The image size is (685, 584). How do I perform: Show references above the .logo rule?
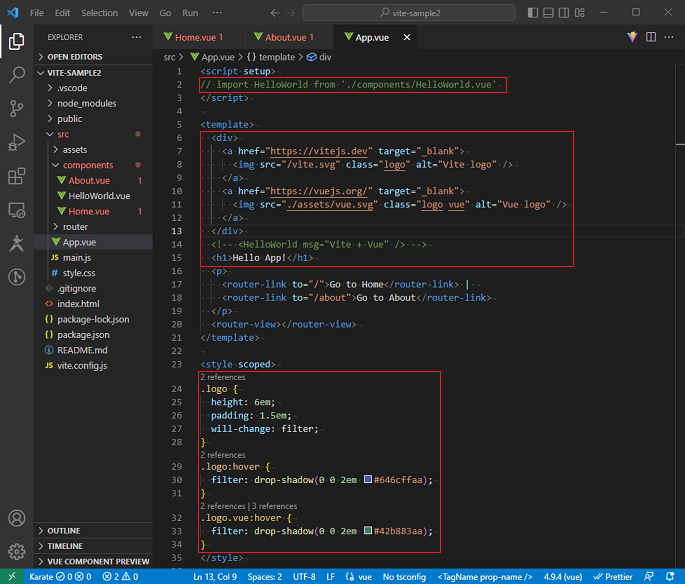[223, 377]
